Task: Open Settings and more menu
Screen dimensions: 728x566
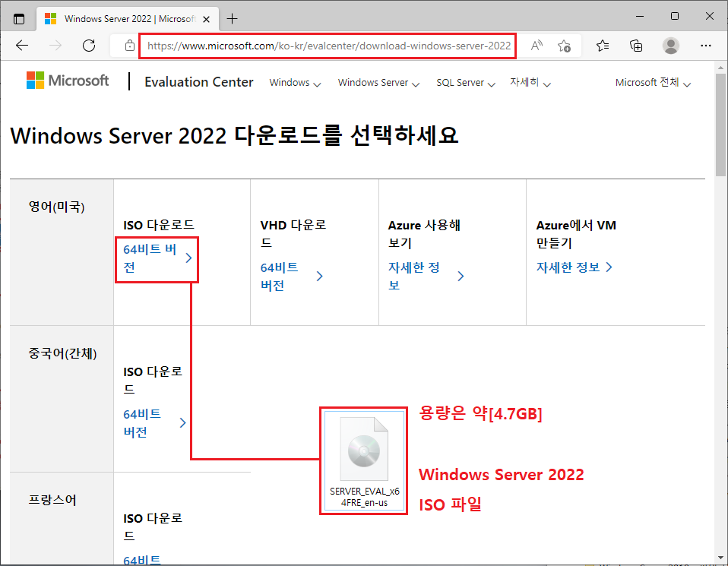Action: (x=706, y=46)
